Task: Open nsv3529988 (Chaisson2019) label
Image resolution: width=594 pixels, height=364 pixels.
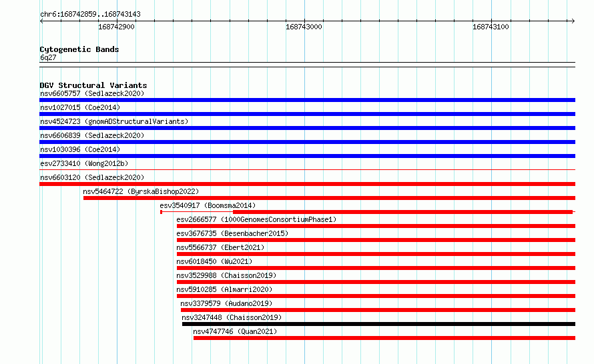Action: (x=226, y=275)
